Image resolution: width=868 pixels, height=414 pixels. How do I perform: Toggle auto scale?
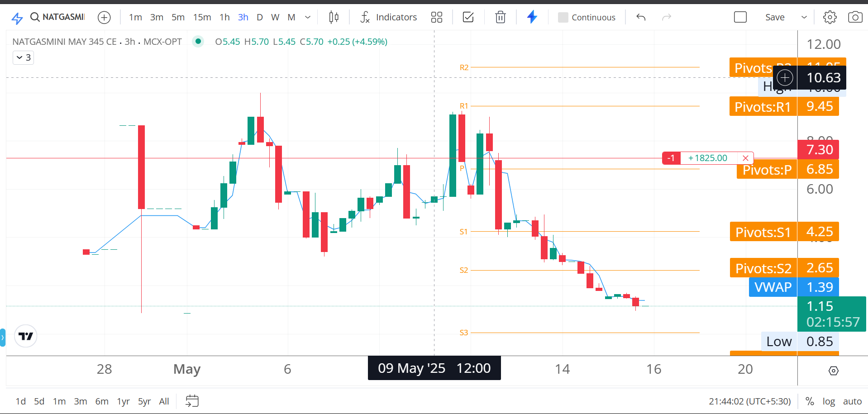[852, 401]
